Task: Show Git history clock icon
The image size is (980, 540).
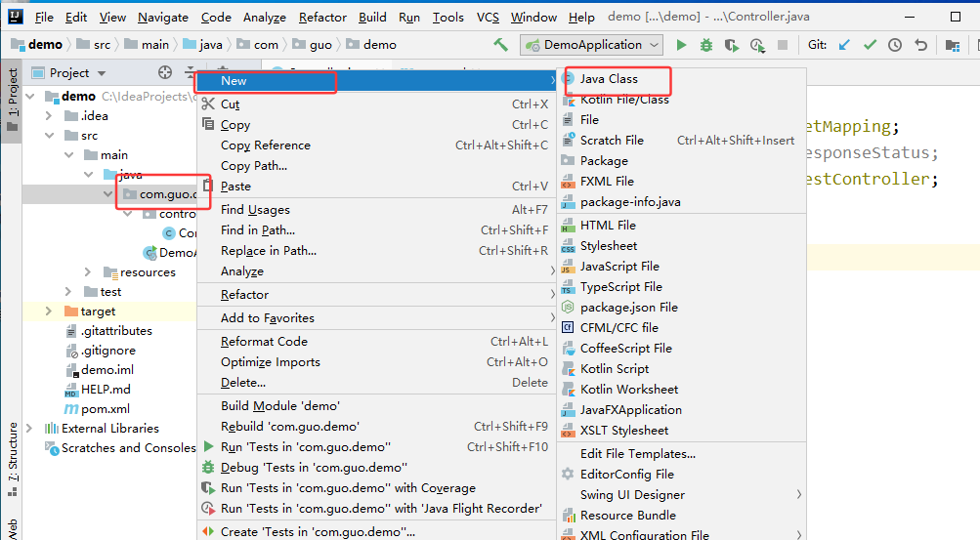Action: [x=895, y=45]
